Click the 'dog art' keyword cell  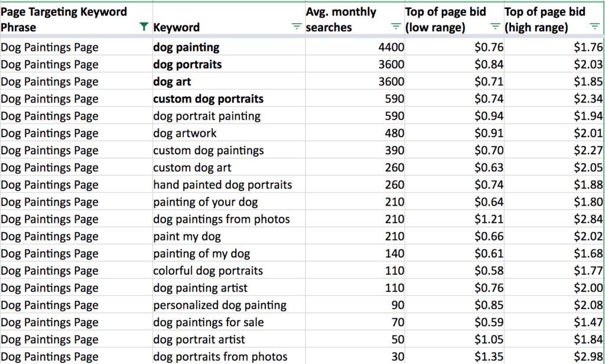tap(229, 82)
